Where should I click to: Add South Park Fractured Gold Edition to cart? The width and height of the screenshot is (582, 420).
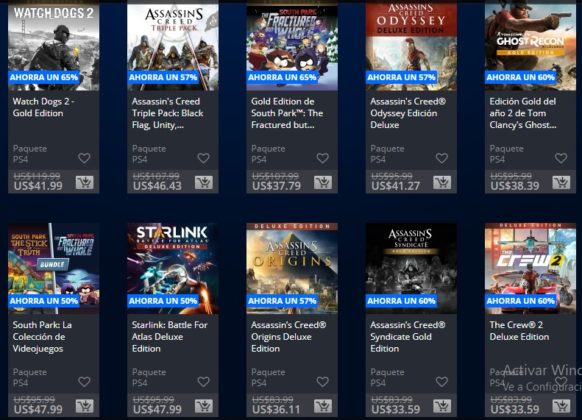pos(323,182)
